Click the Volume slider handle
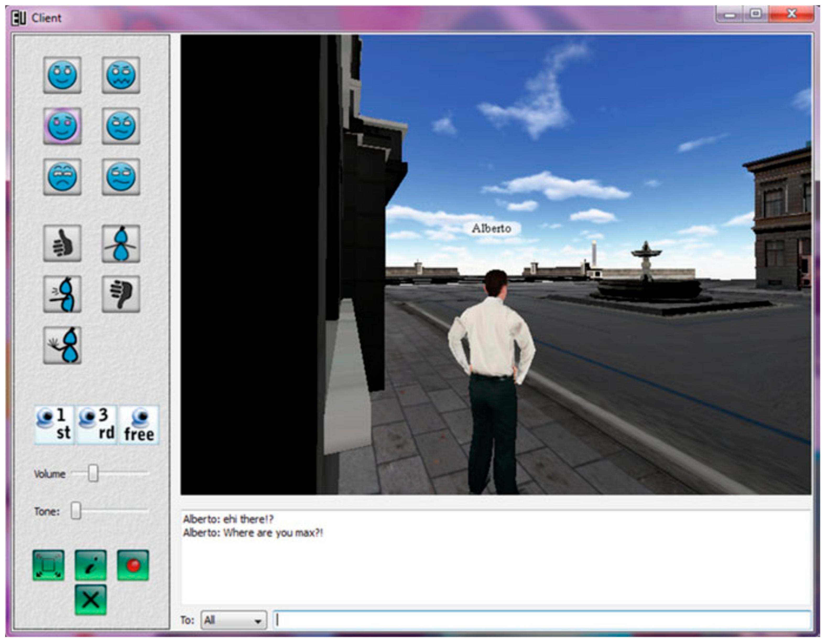The width and height of the screenshot is (827, 644). [x=93, y=474]
